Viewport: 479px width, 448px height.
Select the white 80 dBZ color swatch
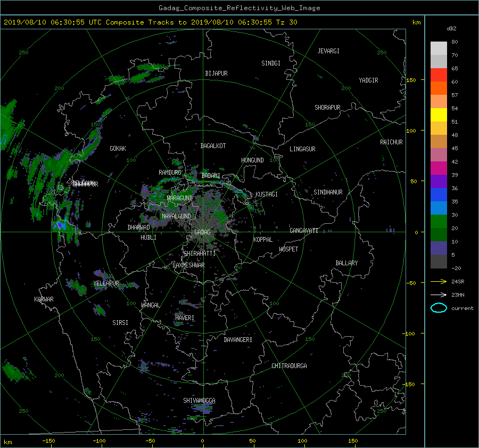point(439,48)
